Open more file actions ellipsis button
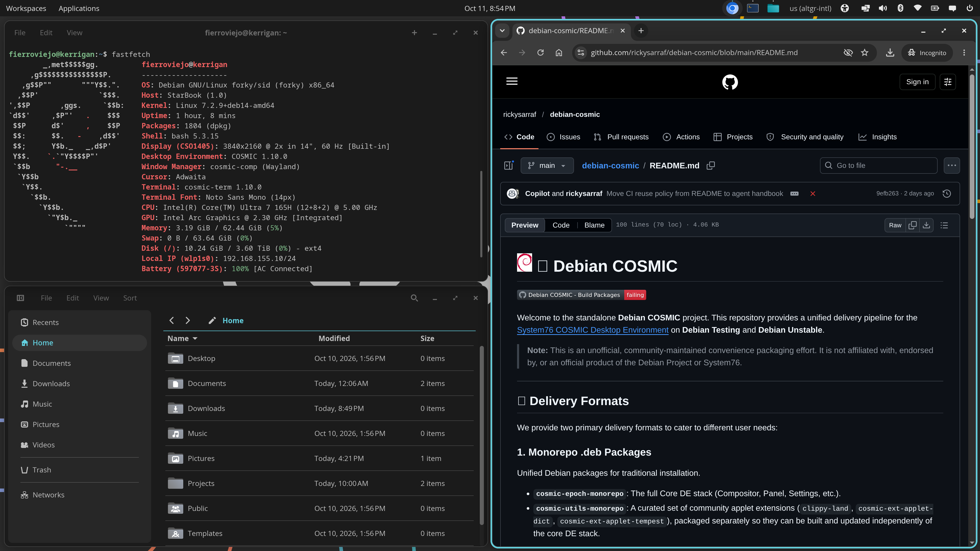This screenshot has height=551, width=980. (x=951, y=165)
